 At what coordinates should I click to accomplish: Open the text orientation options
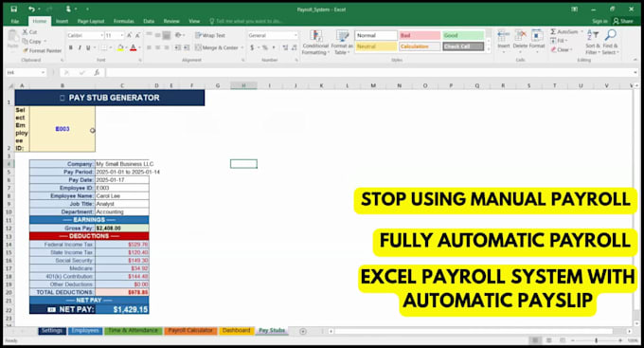pos(180,35)
